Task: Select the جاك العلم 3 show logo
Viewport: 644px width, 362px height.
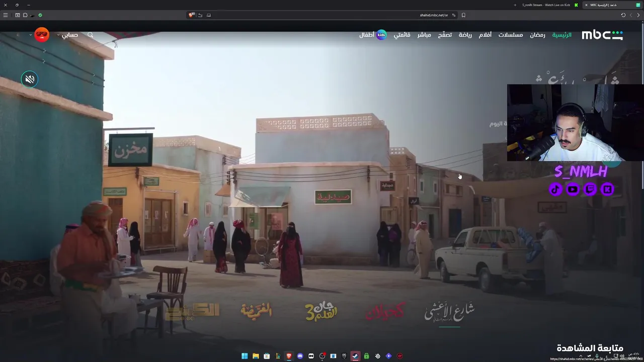Action: click(x=321, y=311)
